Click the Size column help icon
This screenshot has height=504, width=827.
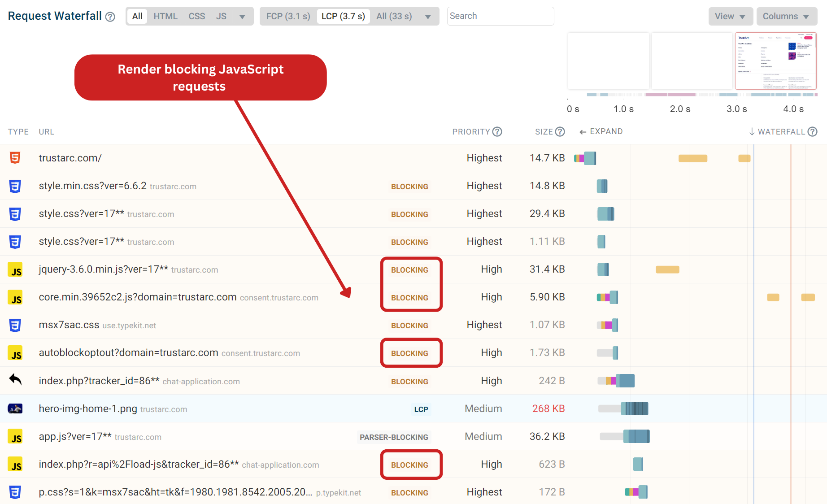(x=560, y=131)
